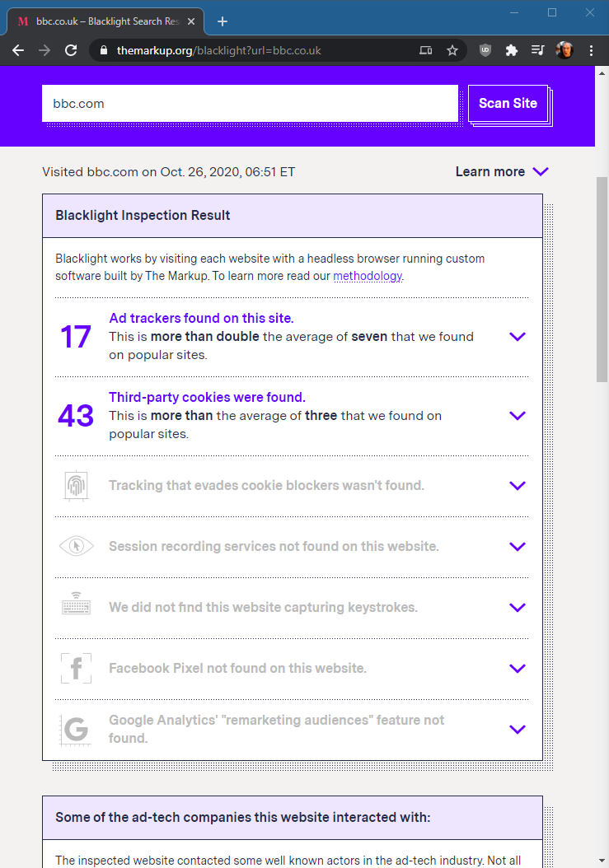Click the scrollbar up arrow

pos(602,72)
